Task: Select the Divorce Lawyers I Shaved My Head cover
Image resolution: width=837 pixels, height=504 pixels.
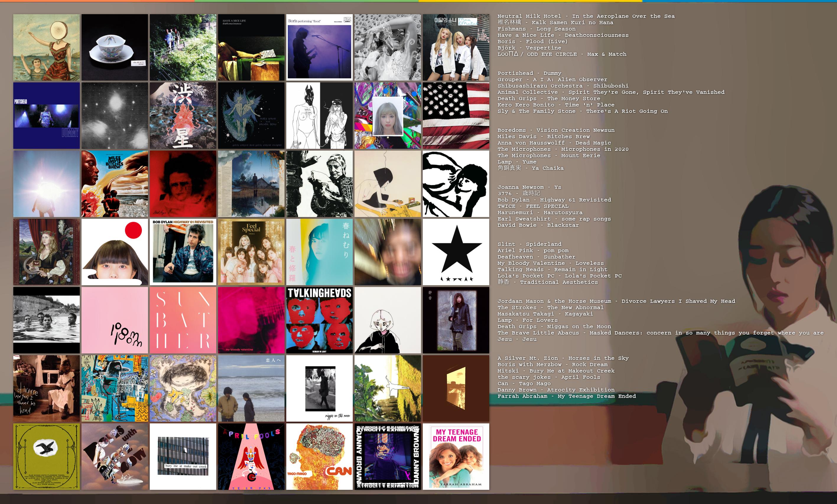Action: tap(47, 388)
